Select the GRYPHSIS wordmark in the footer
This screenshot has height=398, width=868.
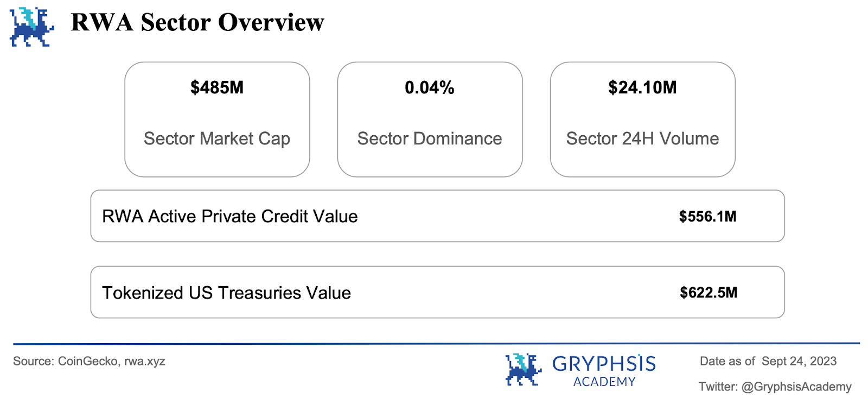click(604, 364)
